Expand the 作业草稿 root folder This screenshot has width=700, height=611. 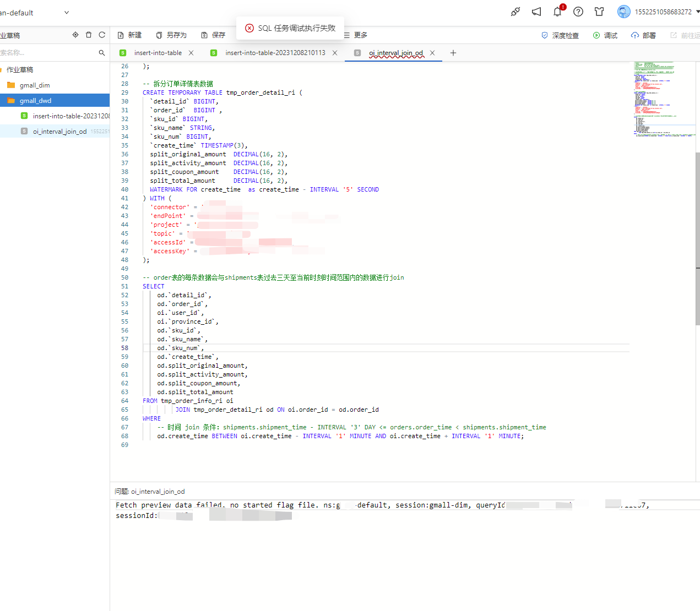click(20, 70)
